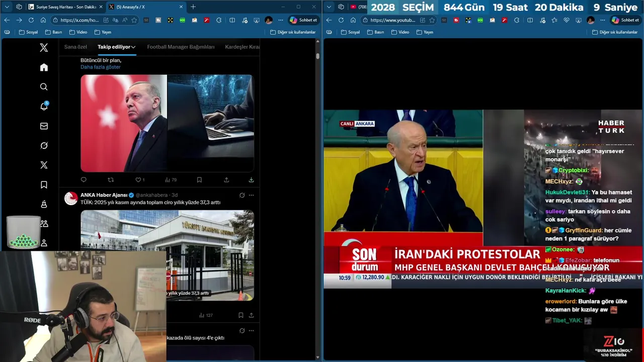Reload the YouTube page in right browser
The image size is (644, 362).
341,20
